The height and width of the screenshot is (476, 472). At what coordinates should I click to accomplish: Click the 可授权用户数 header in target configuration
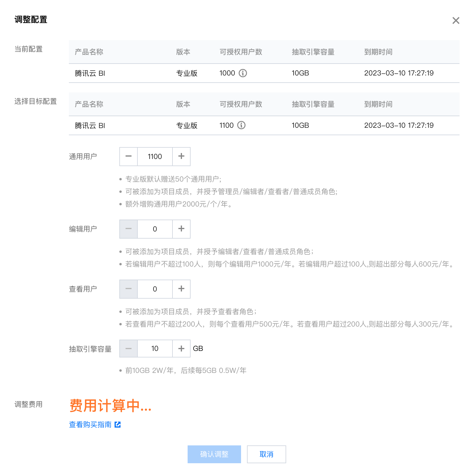241,104
